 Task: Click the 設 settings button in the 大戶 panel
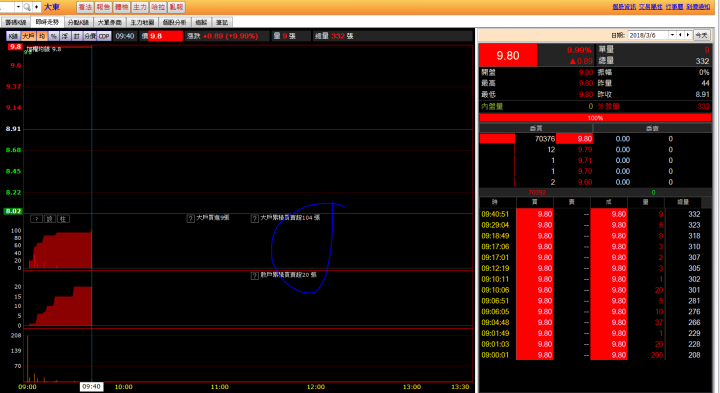(x=50, y=219)
